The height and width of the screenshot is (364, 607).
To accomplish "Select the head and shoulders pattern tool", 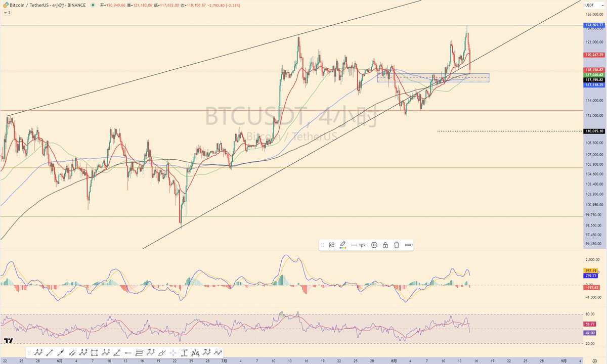I will [195, 353].
